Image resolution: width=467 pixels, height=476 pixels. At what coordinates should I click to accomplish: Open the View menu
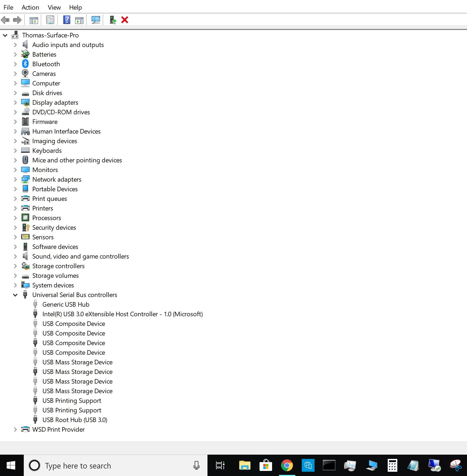(54, 7)
